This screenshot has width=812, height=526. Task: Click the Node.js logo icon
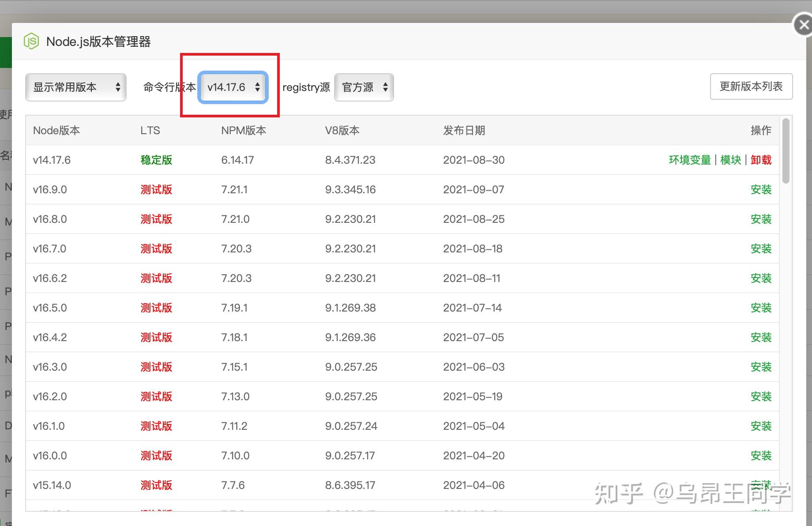[x=31, y=41]
